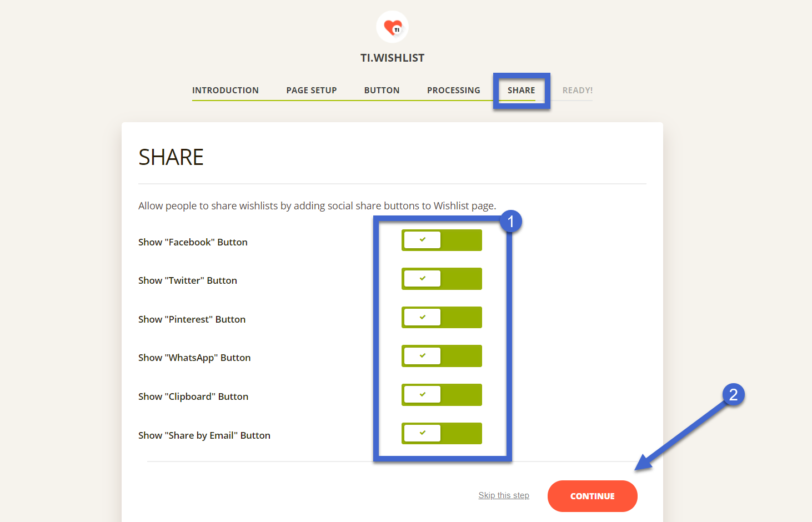This screenshot has height=522, width=812.
Task: Click the checkmark inside the Twitter toggle
Action: pos(422,278)
